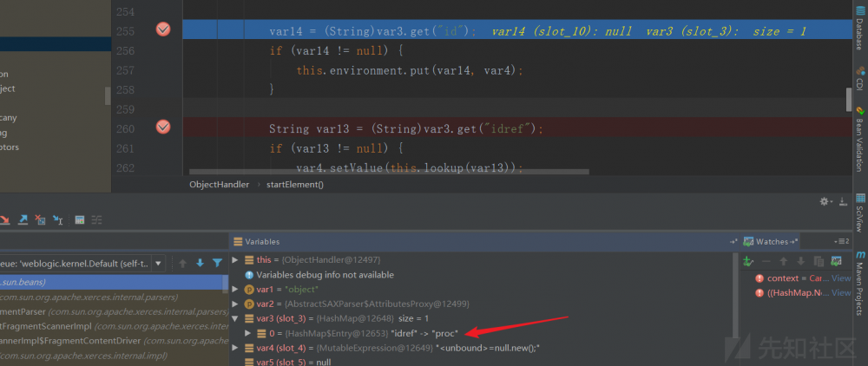Click the Step Out debugger icon

(23, 220)
